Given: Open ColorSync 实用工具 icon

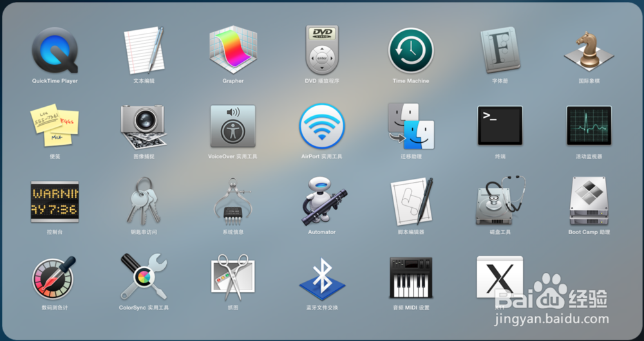Looking at the screenshot, I should click(x=144, y=277).
